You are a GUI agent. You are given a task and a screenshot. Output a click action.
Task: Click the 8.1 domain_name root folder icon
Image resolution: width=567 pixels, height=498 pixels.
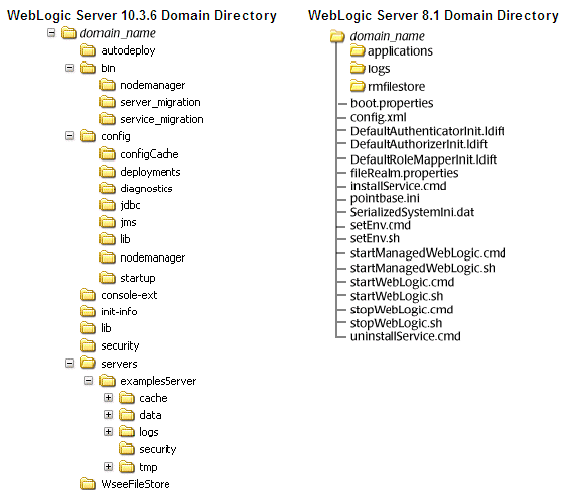pyautogui.click(x=337, y=36)
